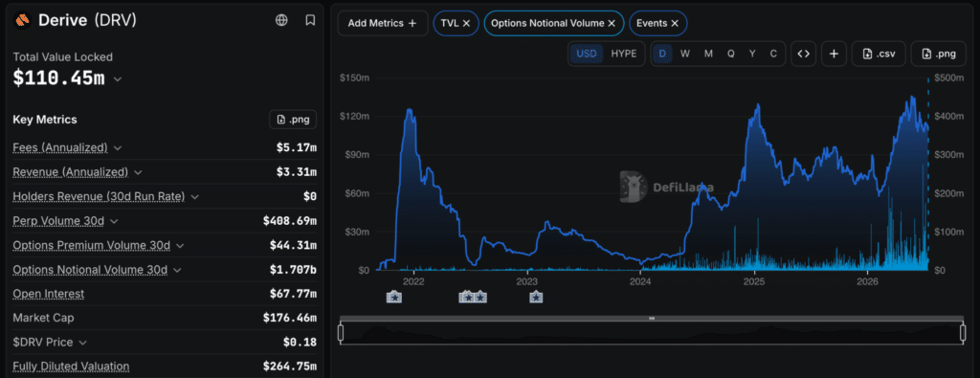Select weekly (W) chart interval
Image resolution: width=980 pixels, height=378 pixels.
pos(685,54)
